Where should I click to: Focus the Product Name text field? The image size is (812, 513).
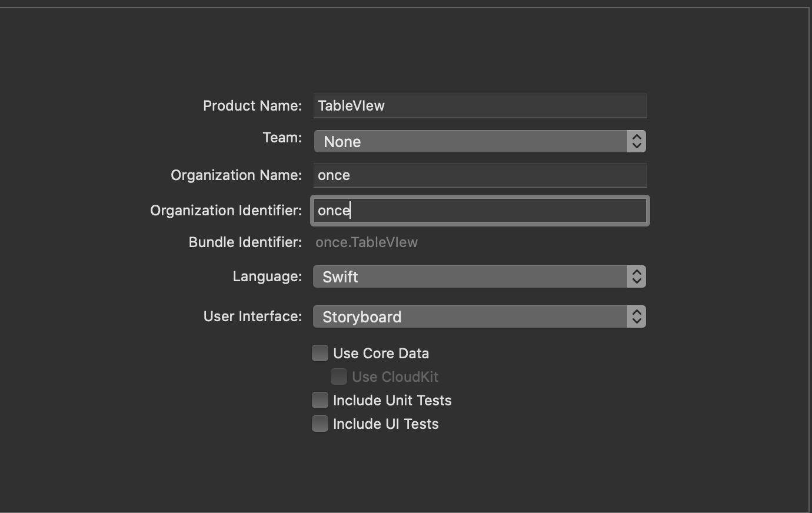tap(480, 106)
